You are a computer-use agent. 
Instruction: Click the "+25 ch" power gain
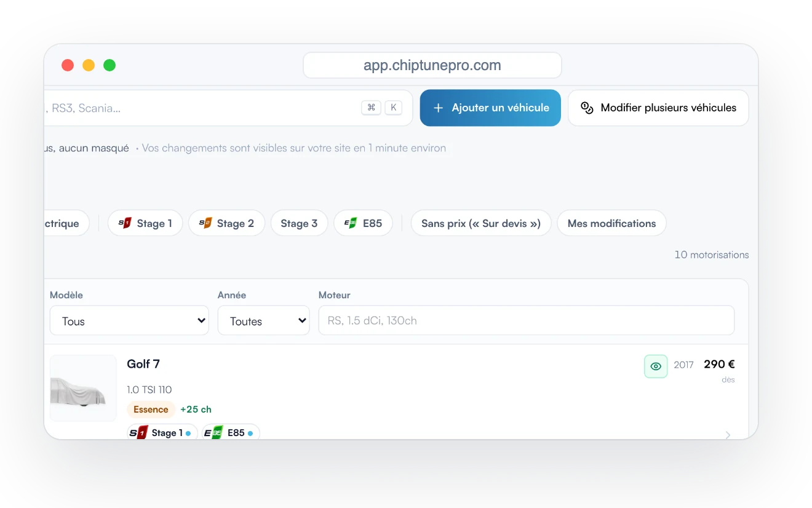(196, 410)
